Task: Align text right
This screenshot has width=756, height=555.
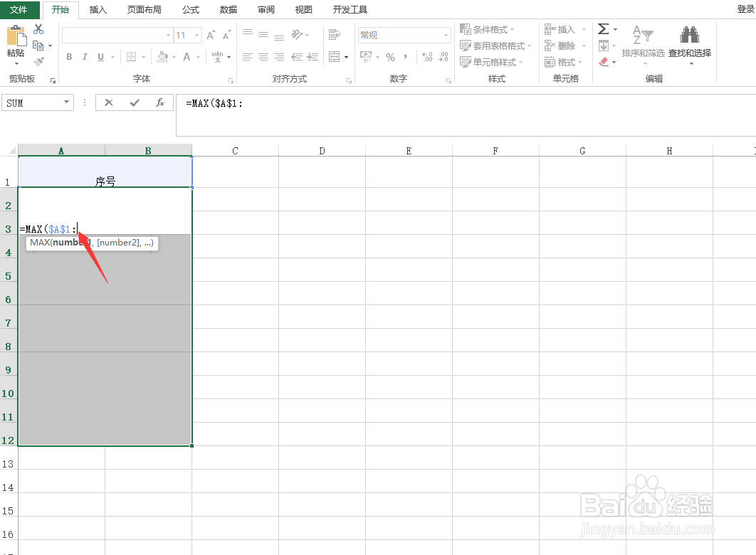Action: 279,57
